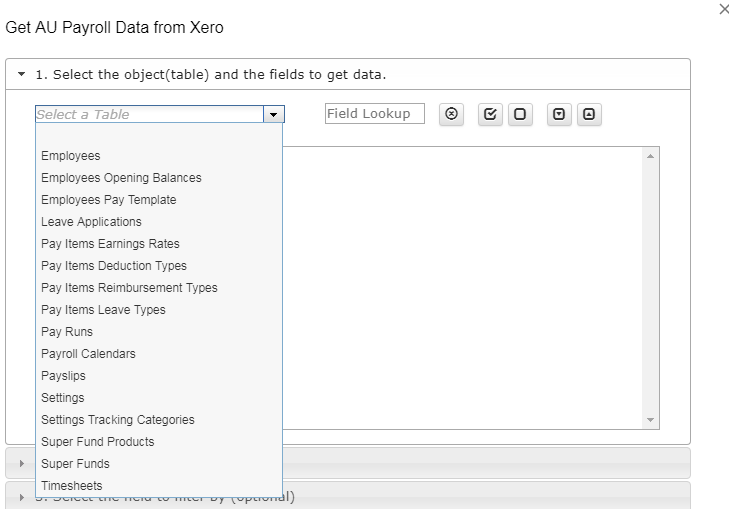Open the Select a Table dropdown arrow

click(x=274, y=115)
